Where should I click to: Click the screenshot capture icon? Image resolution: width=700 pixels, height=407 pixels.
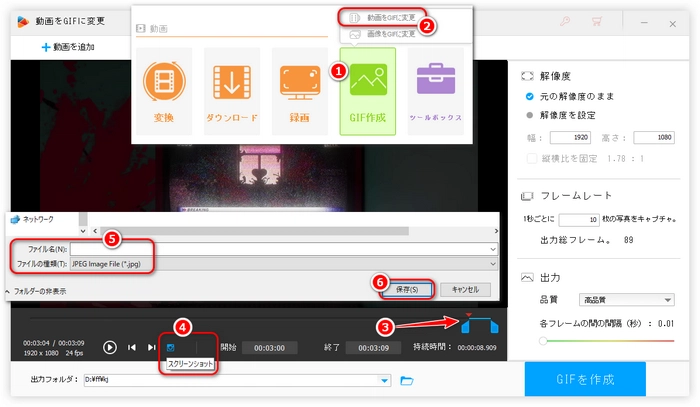point(169,347)
